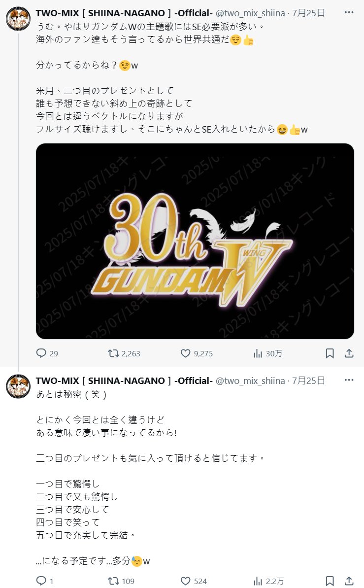The height and width of the screenshot is (588, 364).
Task: Open the 7月25日 timestamp of first tweet
Action: point(308,13)
